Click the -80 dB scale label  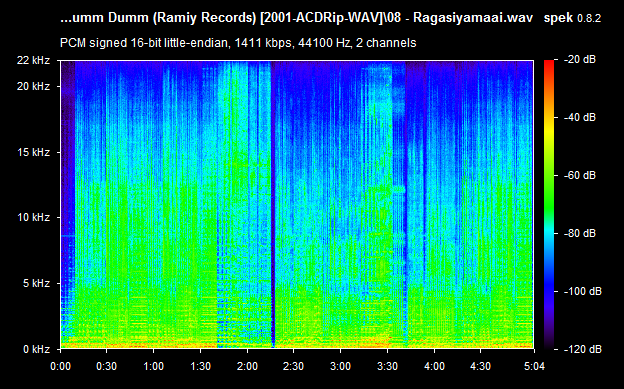580,233
